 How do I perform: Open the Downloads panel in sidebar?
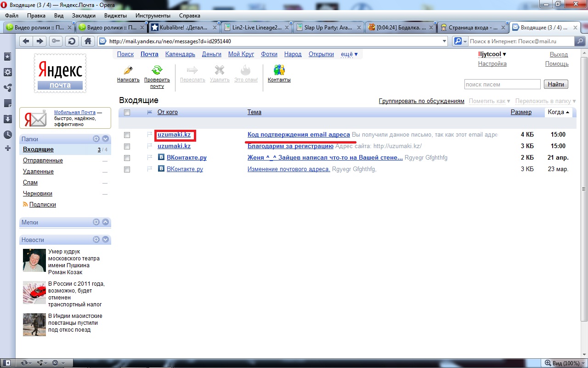pos(8,119)
